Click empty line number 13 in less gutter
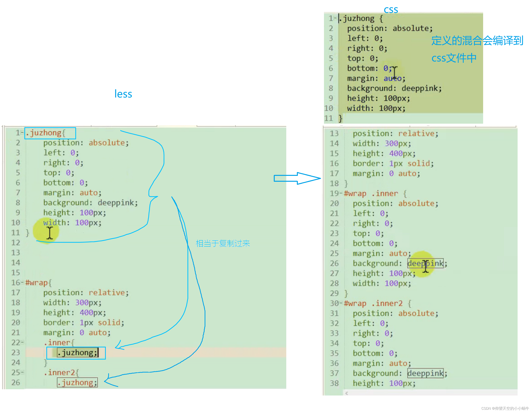Viewport: 532px width, 412px height. (16, 252)
